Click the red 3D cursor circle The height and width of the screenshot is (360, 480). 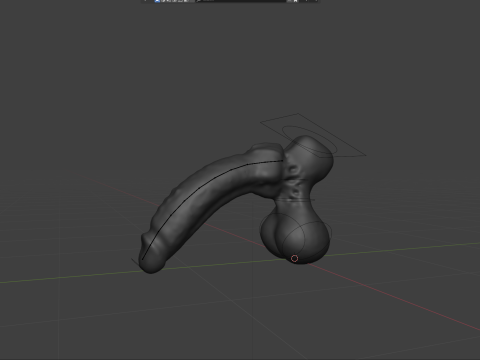point(294,258)
